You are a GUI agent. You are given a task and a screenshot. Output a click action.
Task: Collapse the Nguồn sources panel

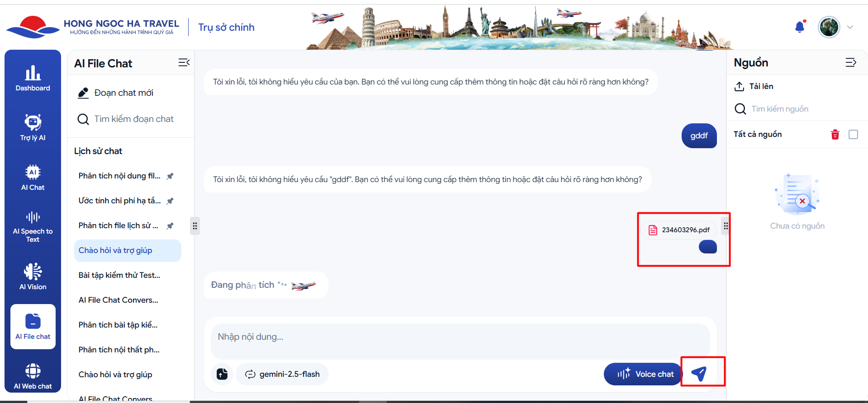click(x=850, y=62)
